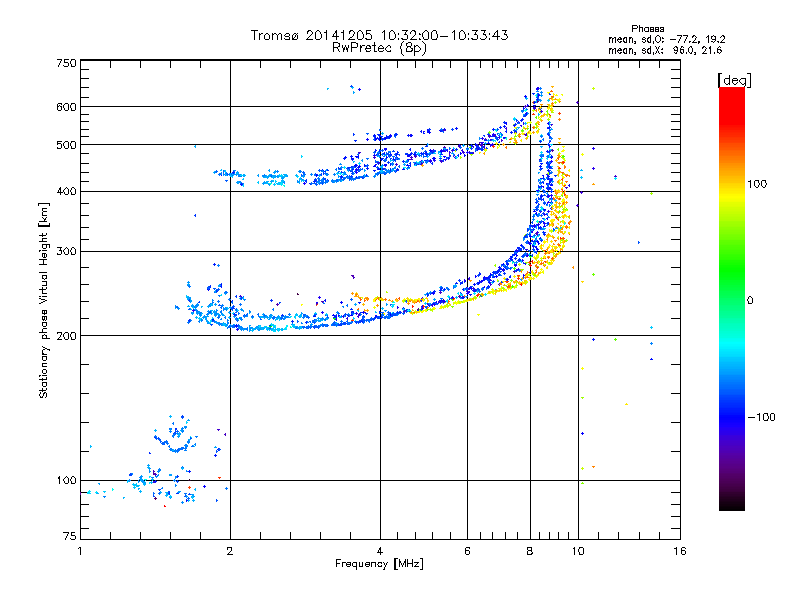Click the y-axis tick label '750'
The width and height of the screenshot is (800, 600).
[x=66, y=63]
